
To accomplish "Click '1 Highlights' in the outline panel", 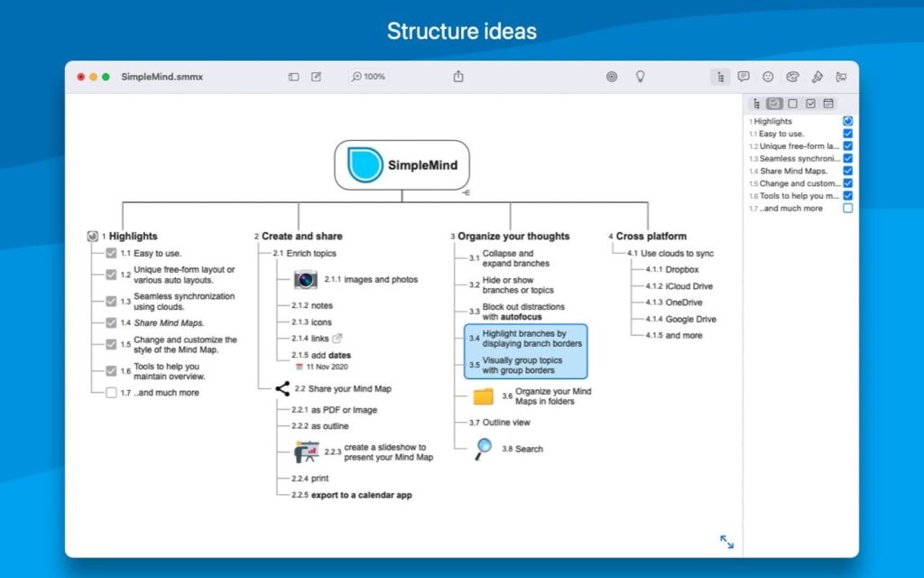I will [x=772, y=120].
